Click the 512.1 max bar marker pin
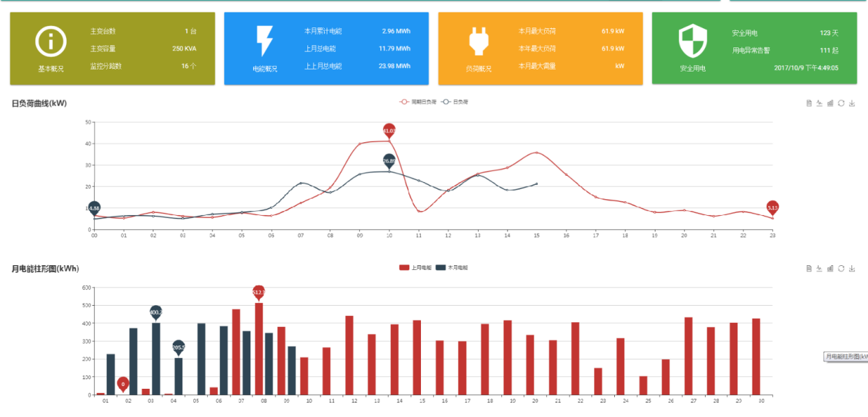The image size is (868, 417). pos(259,293)
